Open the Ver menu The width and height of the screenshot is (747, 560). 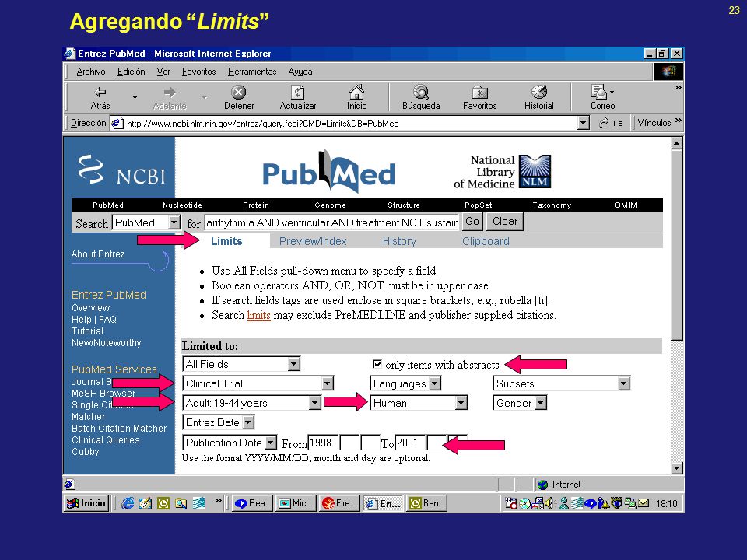click(163, 72)
